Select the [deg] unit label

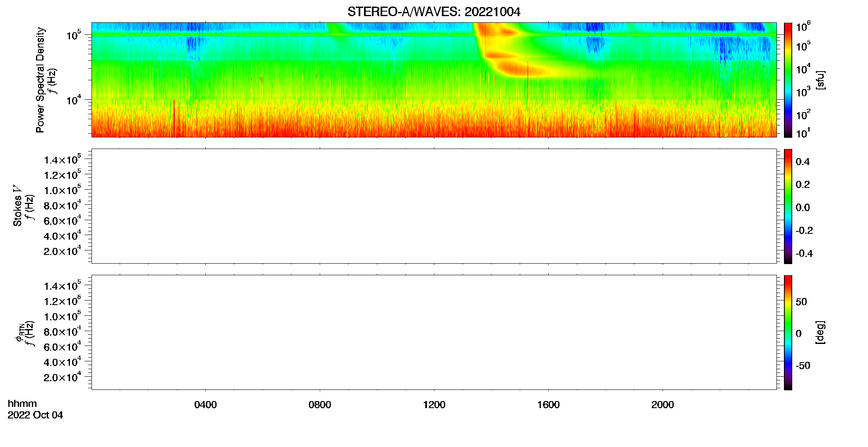pos(820,332)
